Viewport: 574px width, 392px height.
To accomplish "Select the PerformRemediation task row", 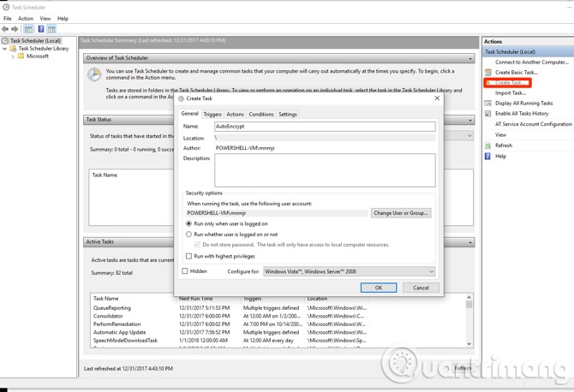I will (x=230, y=324).
